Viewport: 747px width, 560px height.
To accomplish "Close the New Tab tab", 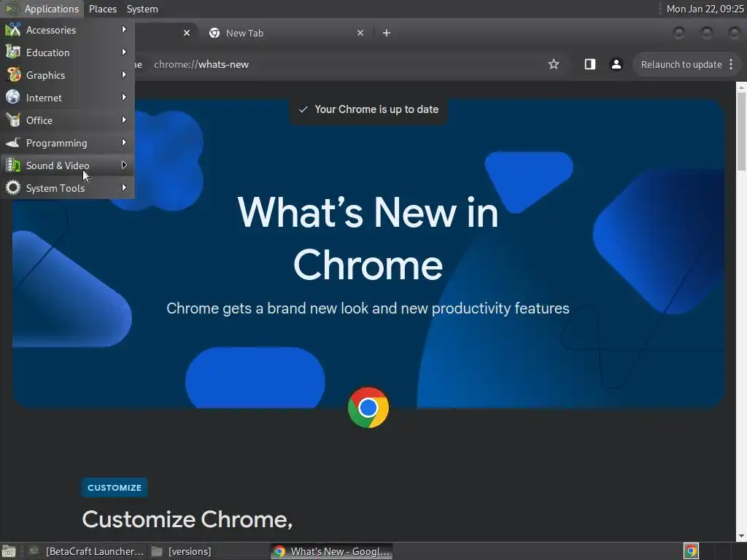I will click(360, 33).
